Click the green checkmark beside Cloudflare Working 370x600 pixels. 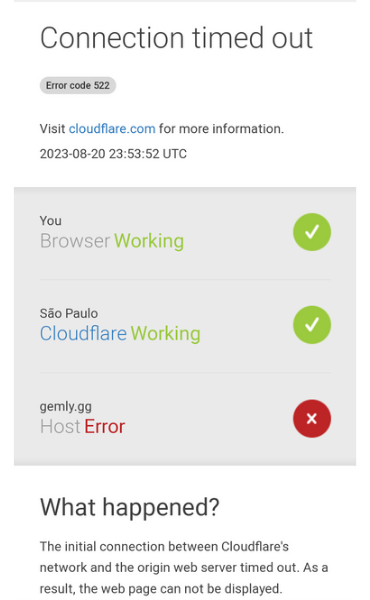(312, 325)
